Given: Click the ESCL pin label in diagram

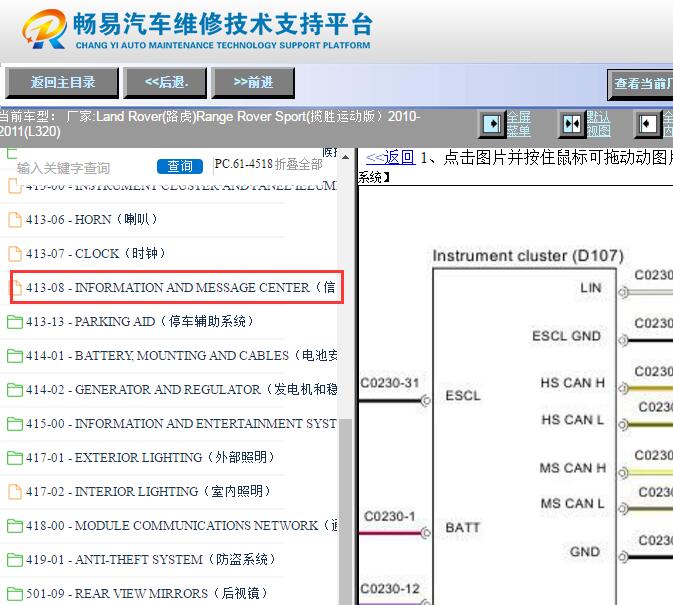Looking at the screenshot, I should click(x=463, y=395).
